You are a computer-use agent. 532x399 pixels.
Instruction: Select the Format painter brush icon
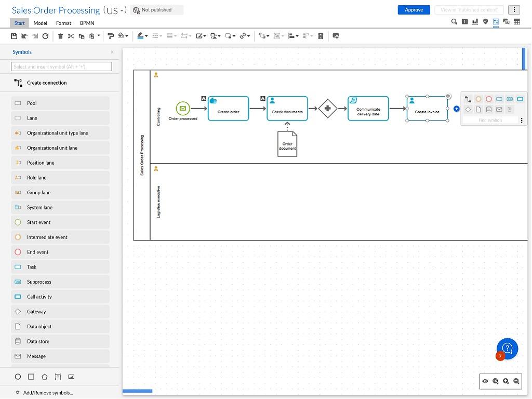point(110,36)
